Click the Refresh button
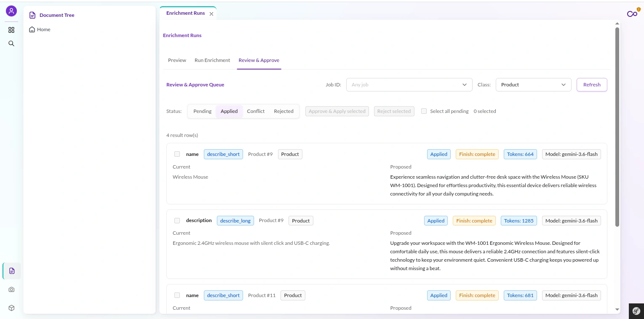This screenshot has height=319, width=644. click(592, 85)
